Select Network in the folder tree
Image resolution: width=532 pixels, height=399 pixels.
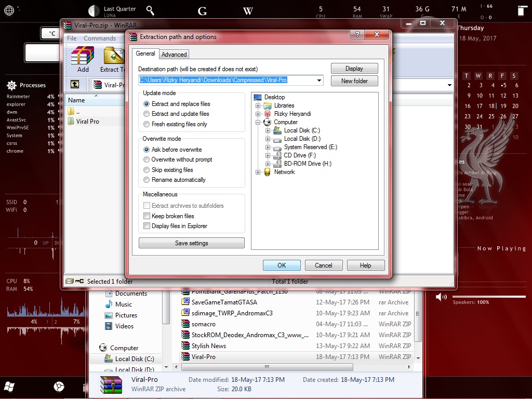coord(279,172)
